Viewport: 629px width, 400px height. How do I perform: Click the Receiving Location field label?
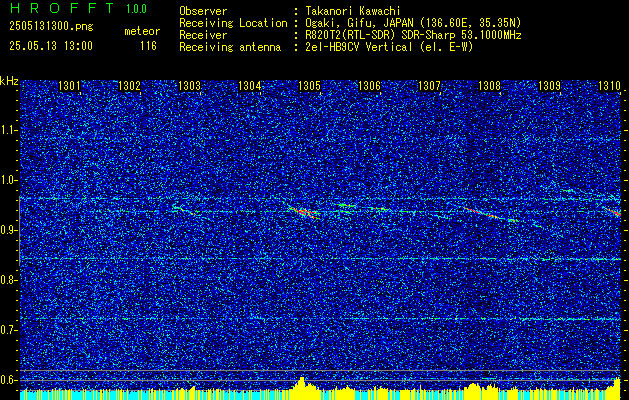click(x=233, y=23)
